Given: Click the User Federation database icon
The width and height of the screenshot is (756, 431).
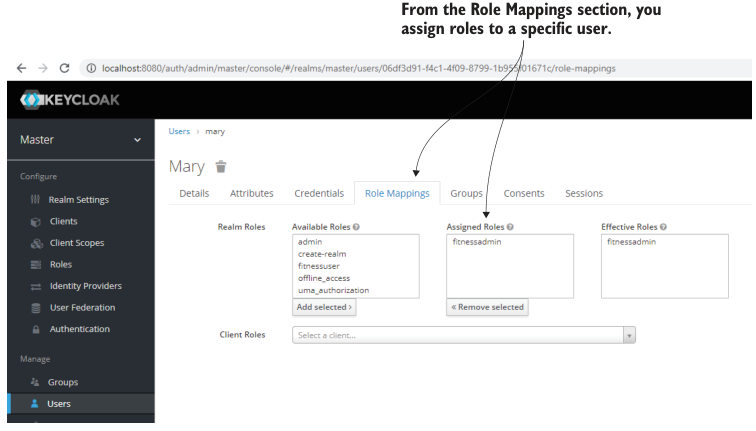Looking at the screenshot, I should (36, 308).
